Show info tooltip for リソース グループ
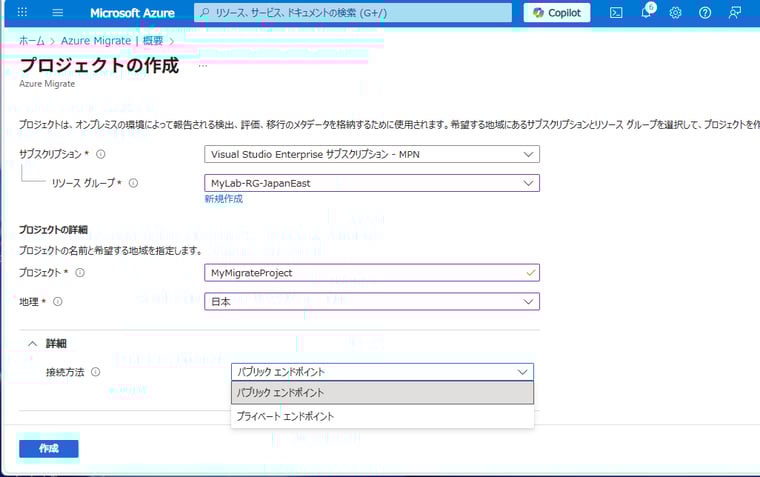Viewport: 760px width, 477px height. pyautogui.click(x=133, y=183)
